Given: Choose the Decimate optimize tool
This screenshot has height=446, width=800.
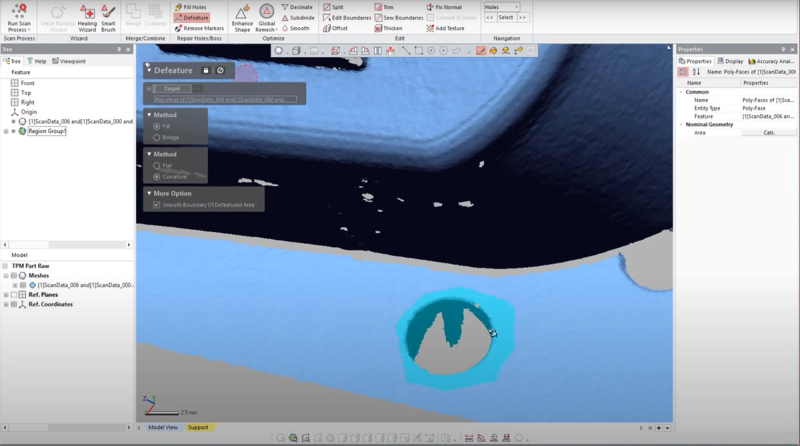Looking at the screenshot, I should 297,7.
